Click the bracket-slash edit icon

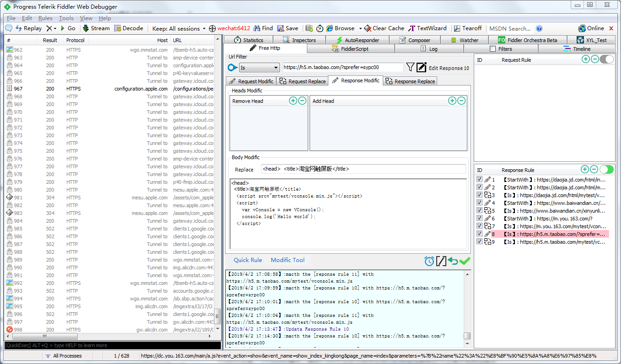(441, 261)
